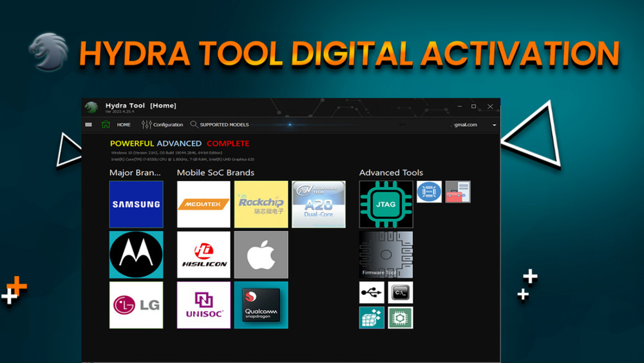The image size is (644, 363).
Task: Choose the MediaTek SoC tile
Action: (x=204, y=204)
